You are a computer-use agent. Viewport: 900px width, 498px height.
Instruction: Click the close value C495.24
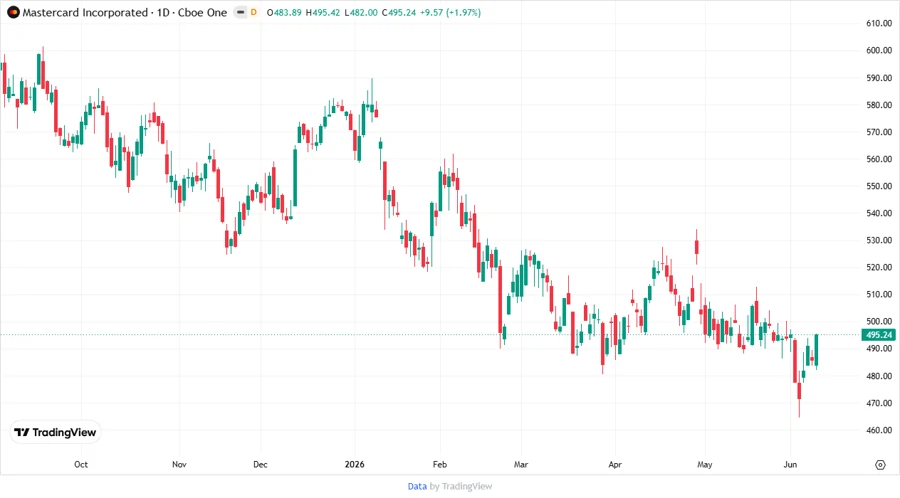tap(399, 12)
